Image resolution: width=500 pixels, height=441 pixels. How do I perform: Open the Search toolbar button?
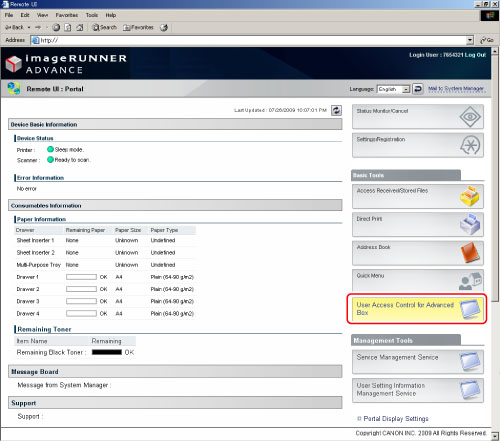click(x=104, y=27)
